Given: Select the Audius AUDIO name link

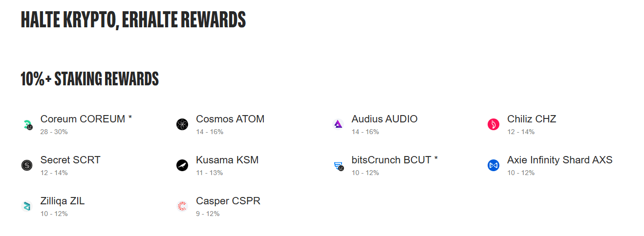Looking at the screenshot, I should click(385, 119).
